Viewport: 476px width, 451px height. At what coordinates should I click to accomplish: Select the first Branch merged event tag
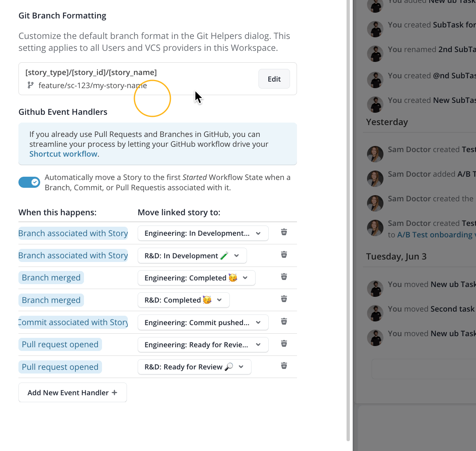tap(51, 278)
